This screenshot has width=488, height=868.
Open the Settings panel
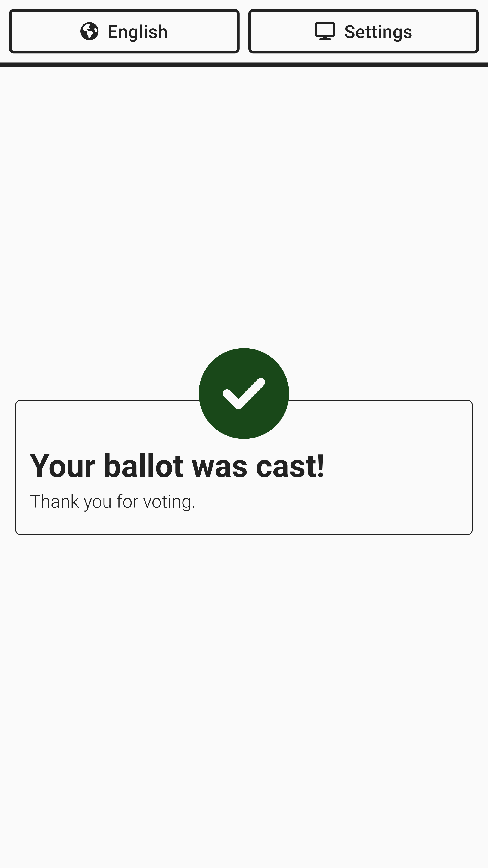(363, 31)
